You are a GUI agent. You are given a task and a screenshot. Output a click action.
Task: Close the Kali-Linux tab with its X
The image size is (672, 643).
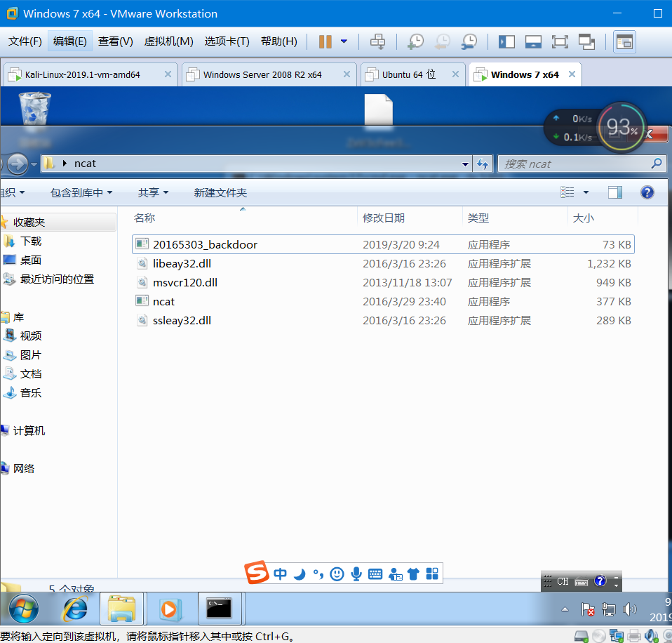pos(168,74)
